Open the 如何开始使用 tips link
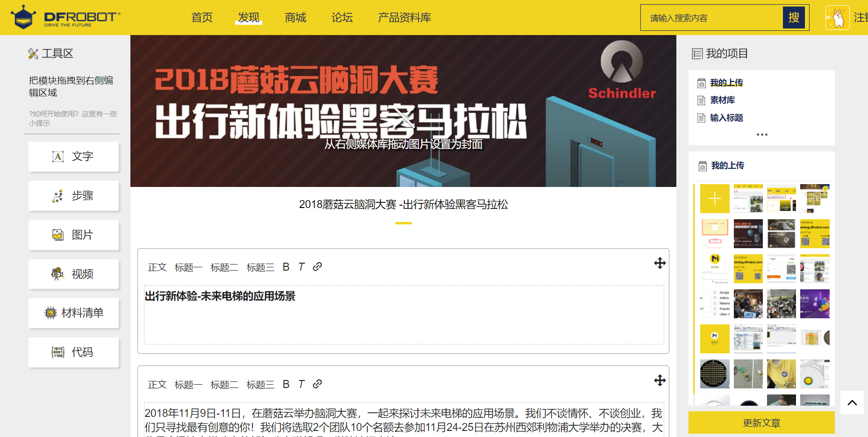 (x=73, y=118)
